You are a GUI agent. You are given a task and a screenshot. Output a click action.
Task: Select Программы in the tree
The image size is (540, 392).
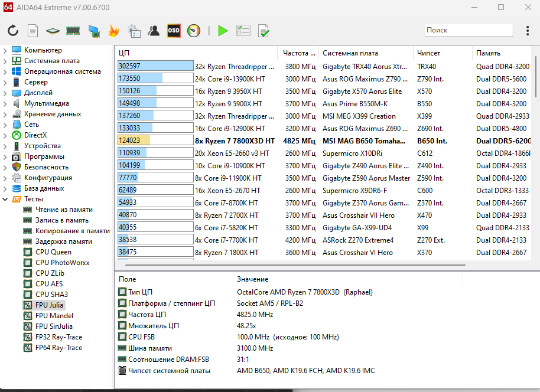44,156
